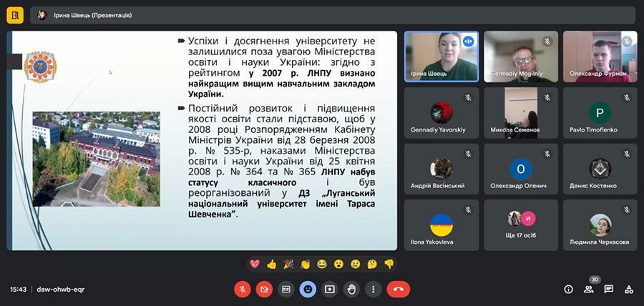Click the muted mic icon on Микола Семенов tile
The width and height of the screenshot is (644, 306).
tap(547, 98)
